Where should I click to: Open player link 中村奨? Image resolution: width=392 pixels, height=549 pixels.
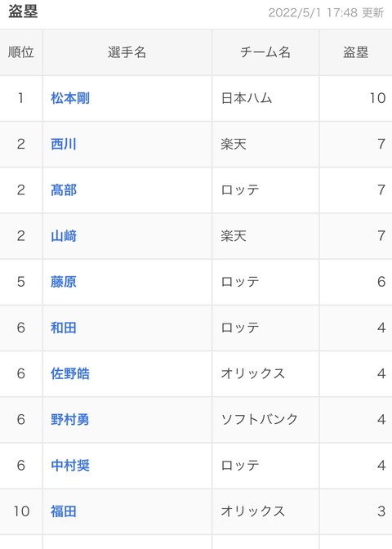click(70, 466)
